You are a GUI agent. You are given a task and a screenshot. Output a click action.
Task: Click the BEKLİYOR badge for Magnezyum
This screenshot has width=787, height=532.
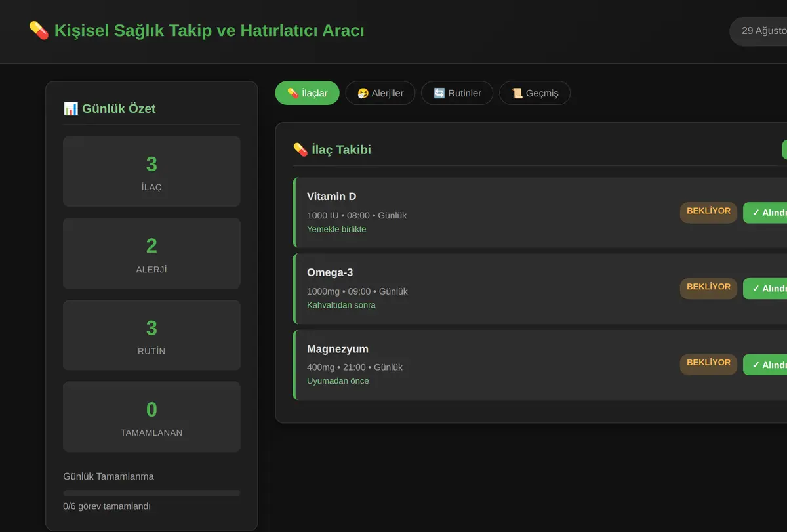click(708, 363)
